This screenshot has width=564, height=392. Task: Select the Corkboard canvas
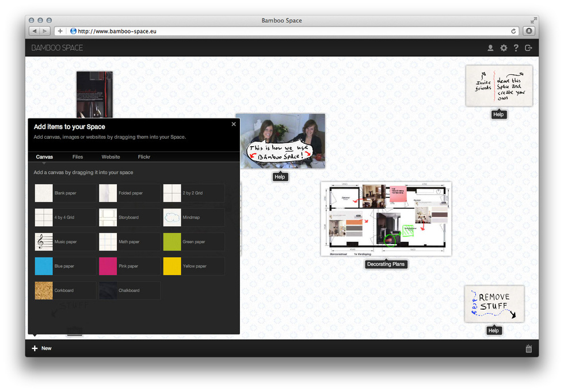[65, 291]
